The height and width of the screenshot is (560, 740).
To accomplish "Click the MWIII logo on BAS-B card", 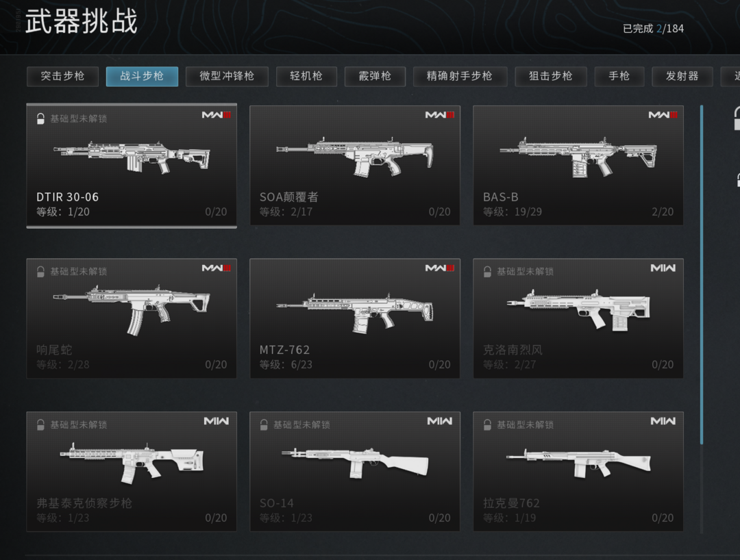I will click(x=663, y=114).
